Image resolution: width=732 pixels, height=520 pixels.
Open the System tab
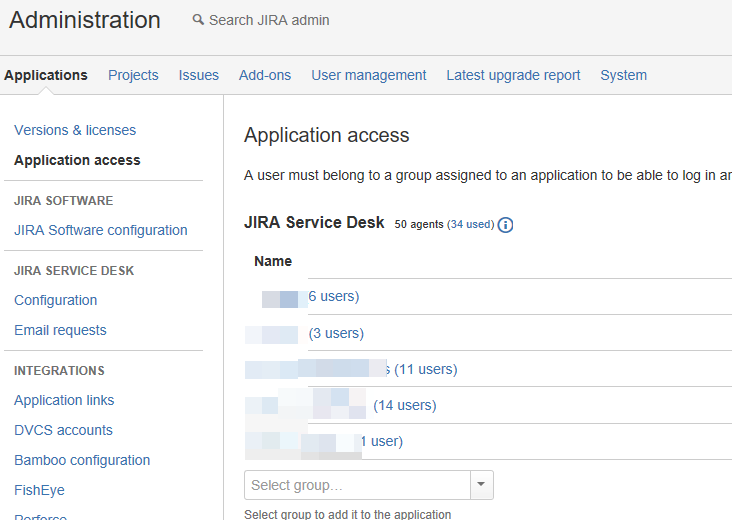point(623,75)
